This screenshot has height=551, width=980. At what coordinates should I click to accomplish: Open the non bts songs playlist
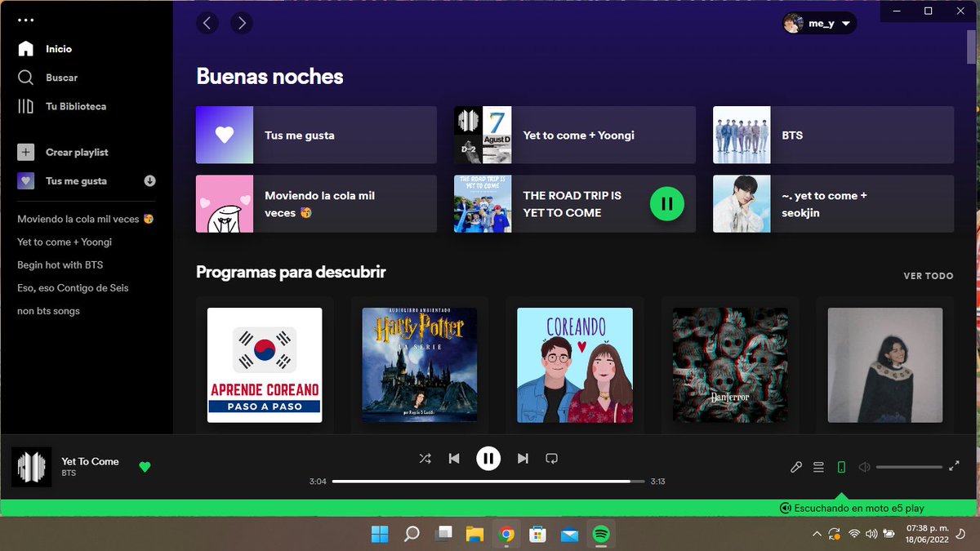pos(48,311)
